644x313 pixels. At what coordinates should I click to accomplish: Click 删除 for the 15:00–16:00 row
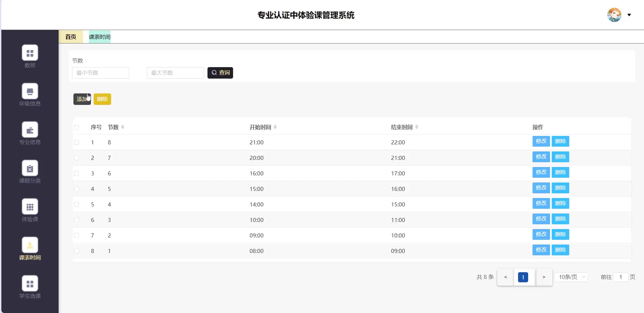tap(560, 188)
